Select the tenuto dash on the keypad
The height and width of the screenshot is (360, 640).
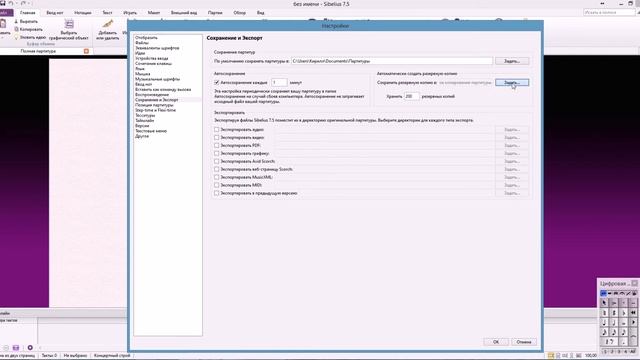tap(633, 302)
